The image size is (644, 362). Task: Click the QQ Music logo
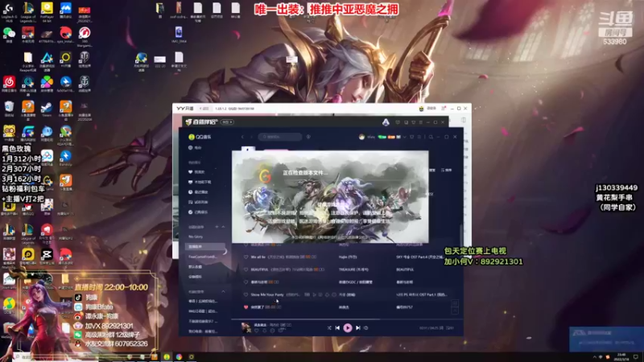200,137
